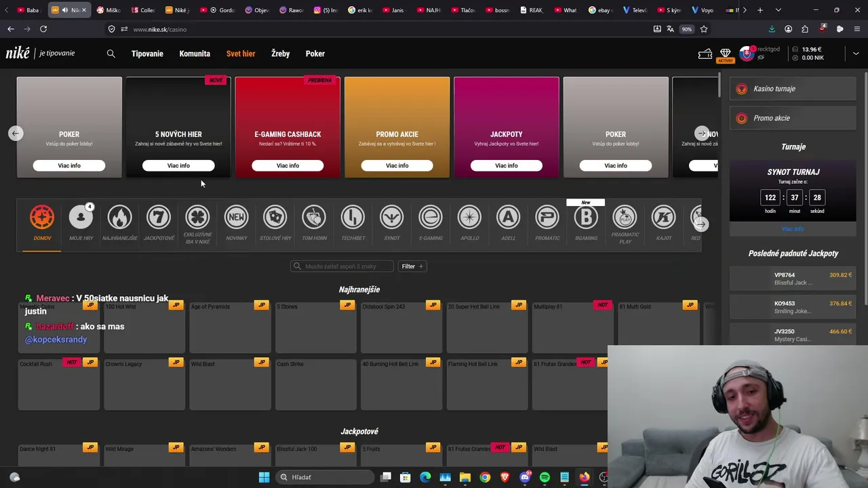Open Brave browser from the taskbar
This screenshot has height=488, width=868.
(505, 477)
